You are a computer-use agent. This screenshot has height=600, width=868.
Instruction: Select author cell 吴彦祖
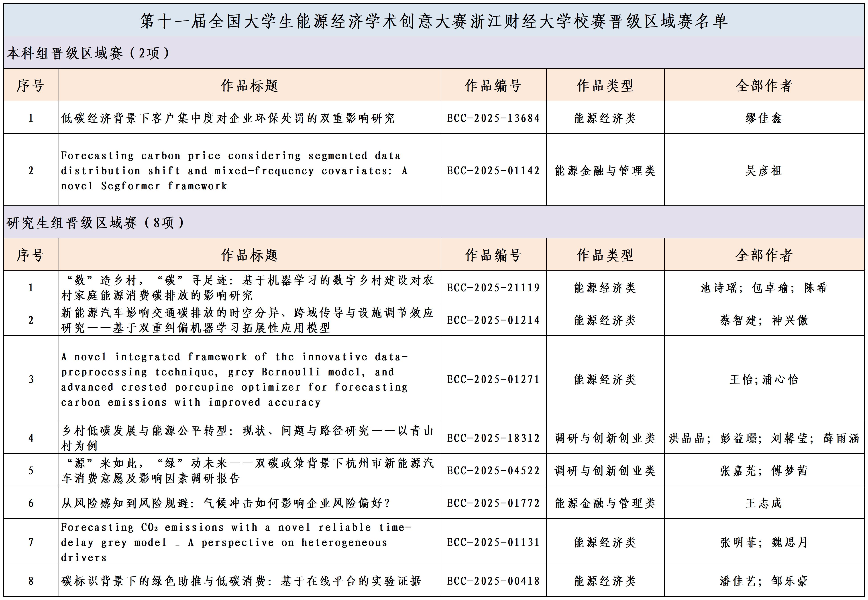764,171
